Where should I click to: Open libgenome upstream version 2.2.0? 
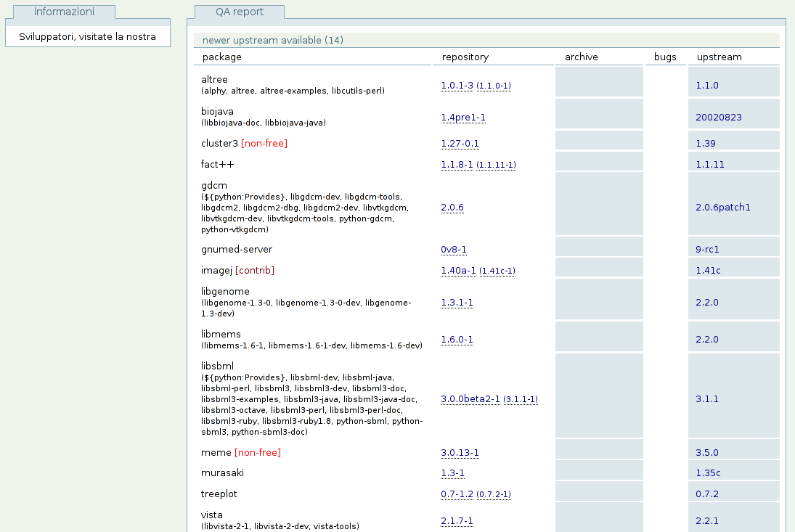pos(706,303)
